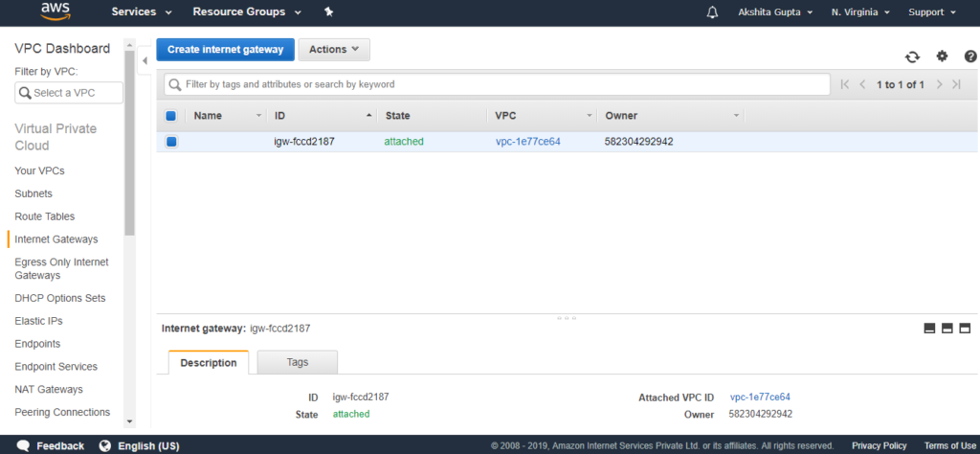Set details pane to half height layout
Image resolution: width=980 pixels, height=454 pixels.
tap(947, 329)
